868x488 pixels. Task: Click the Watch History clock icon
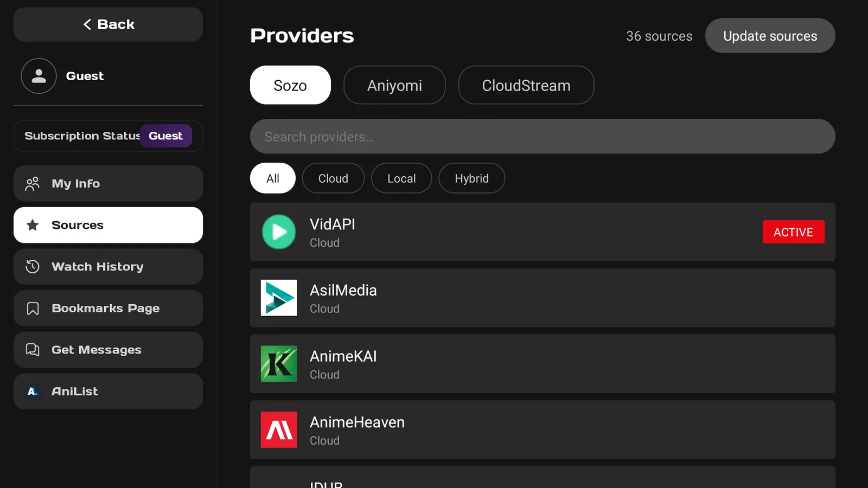pyautogui.click(x=33, y=267)
